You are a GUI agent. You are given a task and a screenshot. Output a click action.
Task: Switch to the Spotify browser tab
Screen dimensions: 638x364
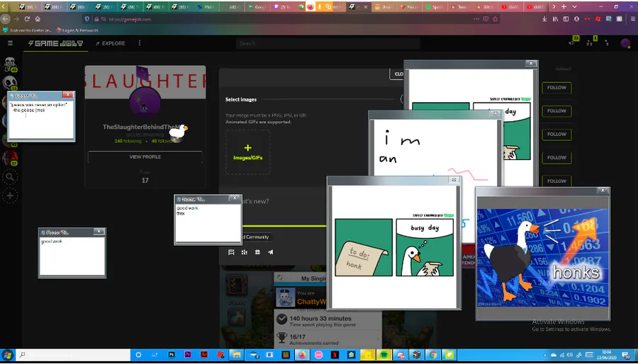tap(435, 6)
